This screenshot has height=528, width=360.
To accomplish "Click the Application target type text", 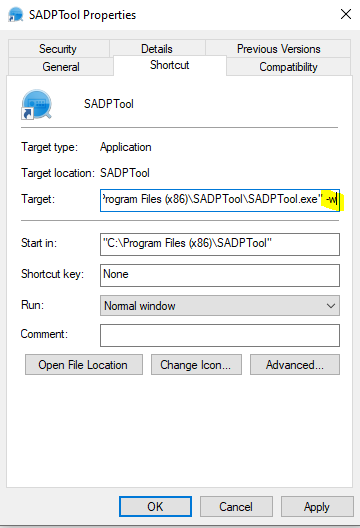I will (126, 147).
